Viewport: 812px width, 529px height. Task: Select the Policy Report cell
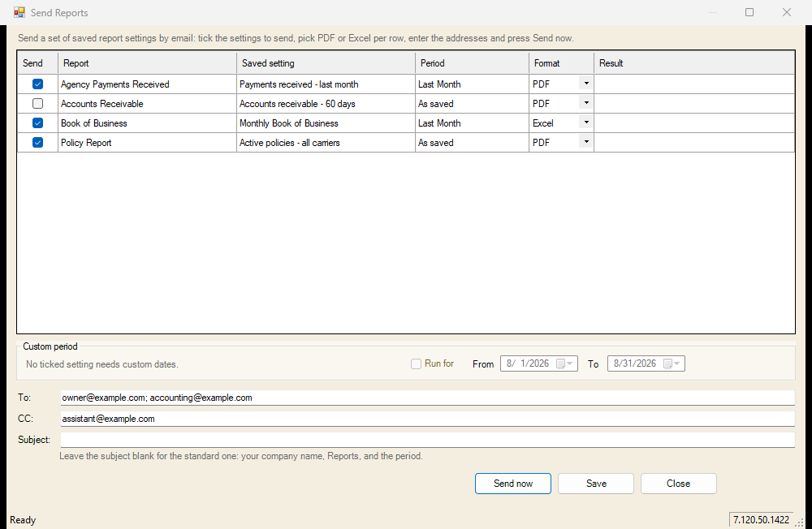coord(148,143)
